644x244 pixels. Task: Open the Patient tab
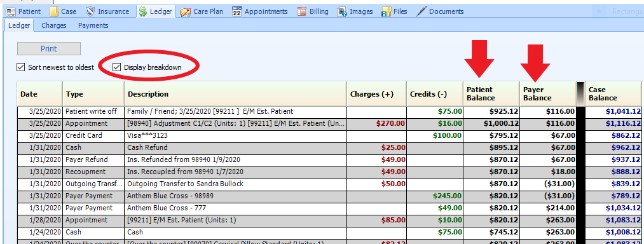[24, 11]
